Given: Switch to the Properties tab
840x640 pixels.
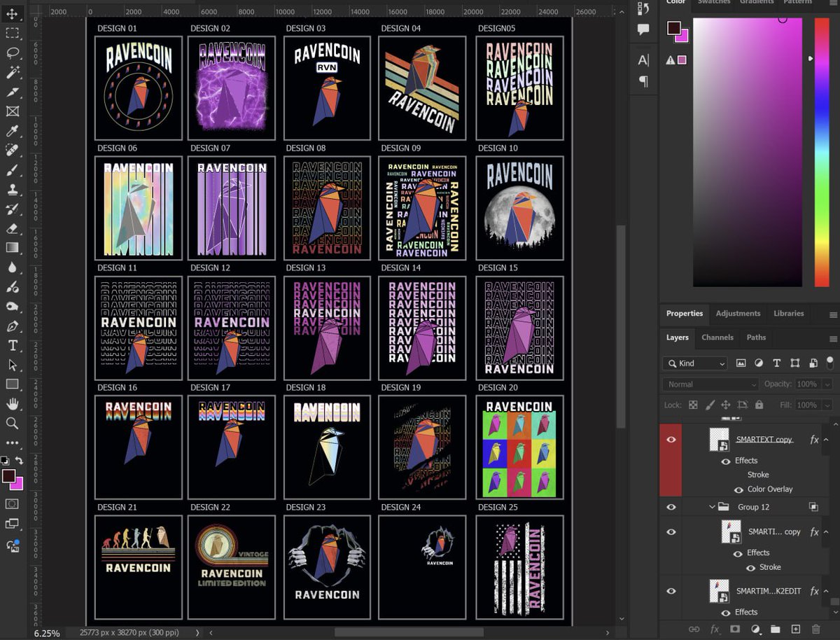Looking at the screenshot, I should [x=685, y=314].
